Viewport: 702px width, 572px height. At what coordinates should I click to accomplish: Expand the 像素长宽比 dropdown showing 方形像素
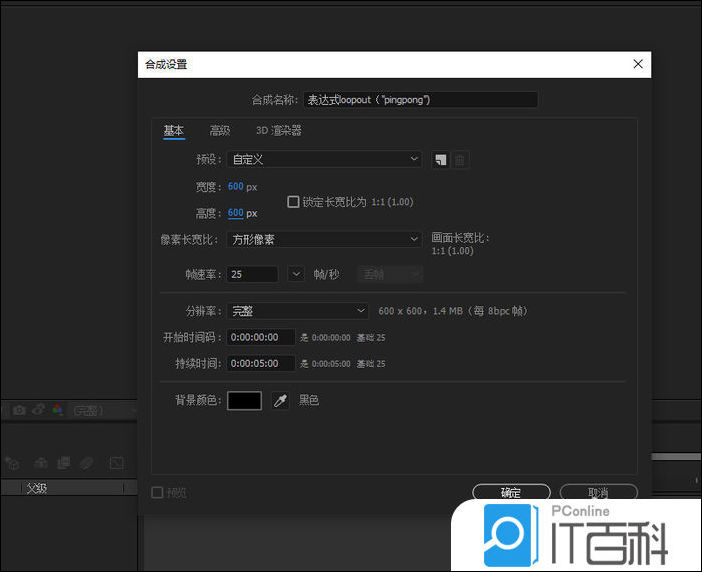click(x=324, y=239)
